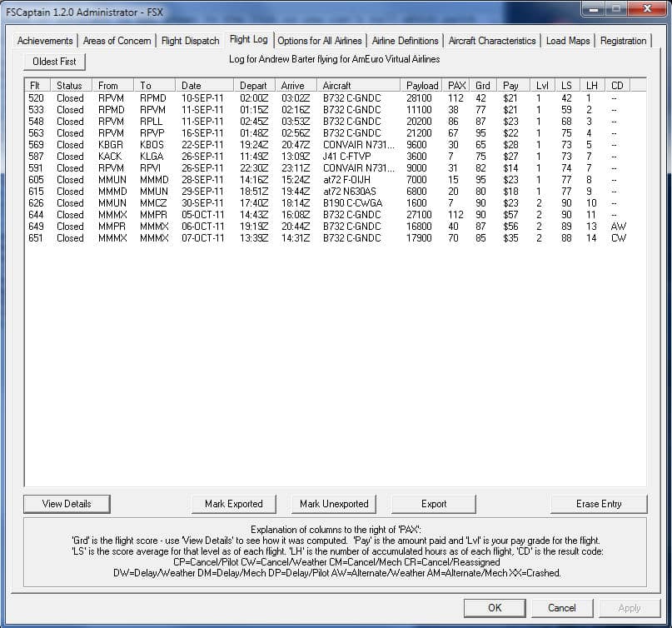Open the Areas of Concern tab
The height and width of the screenshot is (628, 672).
coord(117,41)
